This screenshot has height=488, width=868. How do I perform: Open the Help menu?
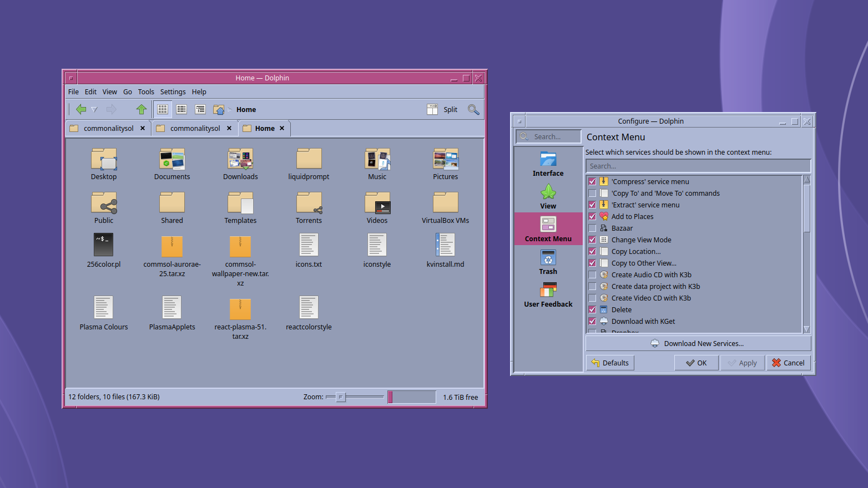tap(199, 92)
